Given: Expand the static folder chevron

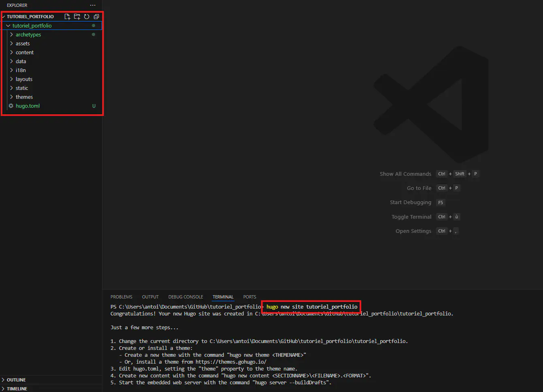Looking at the screenshot, I should [11, 88].
